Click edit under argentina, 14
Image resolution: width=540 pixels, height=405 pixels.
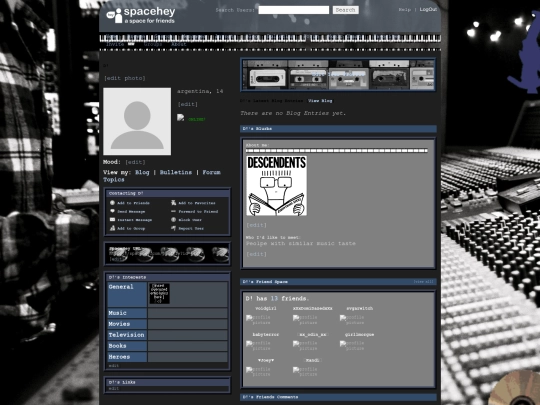(188, 104)
